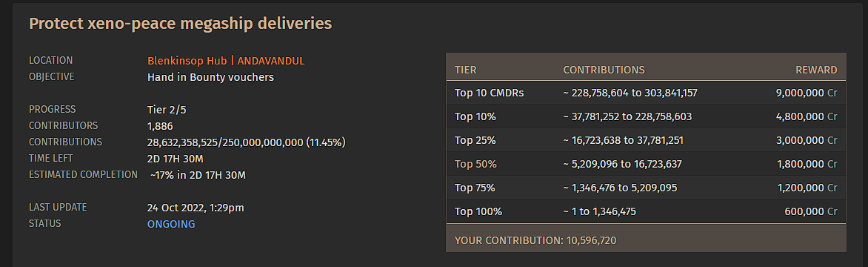Select the Top 10 CMDRs tier row
Viewport: 868px width, 267px height.
(646, 93)
